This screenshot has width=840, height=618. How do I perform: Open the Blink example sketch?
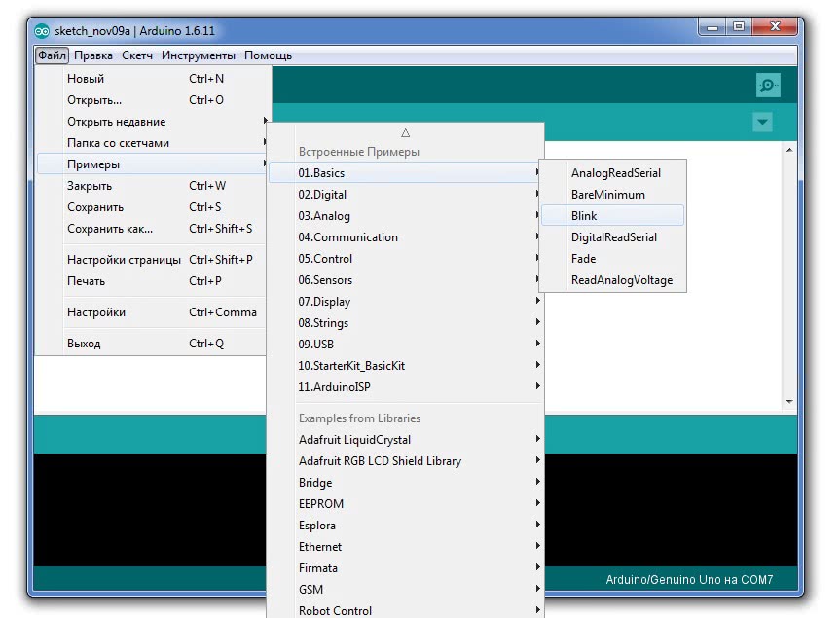point(584,216)
